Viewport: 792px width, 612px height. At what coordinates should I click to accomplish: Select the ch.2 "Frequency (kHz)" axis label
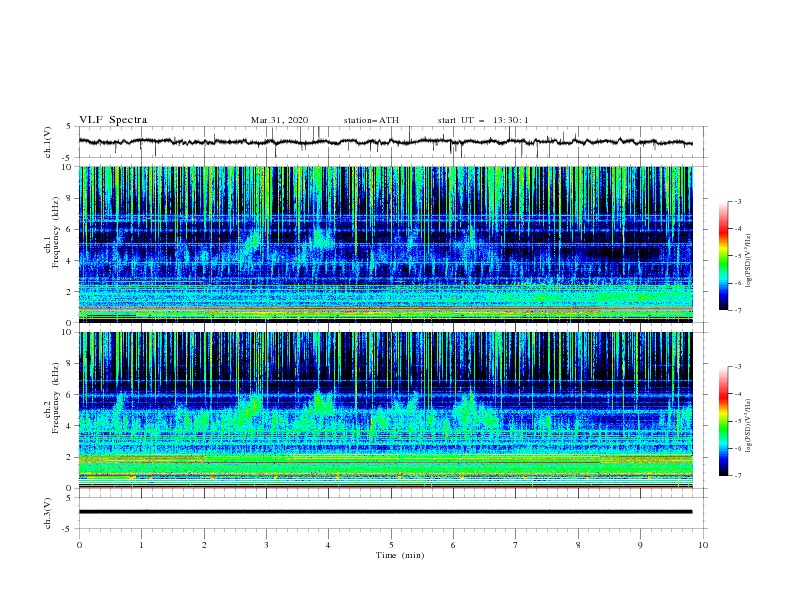click(x=56, y=398)
